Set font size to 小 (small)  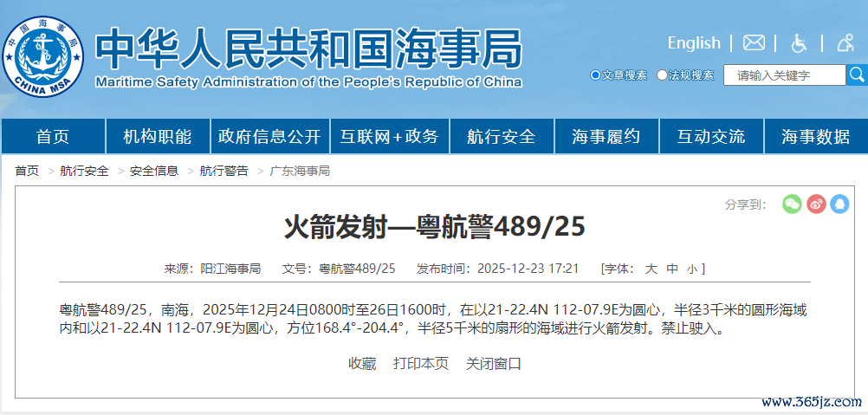691,269
